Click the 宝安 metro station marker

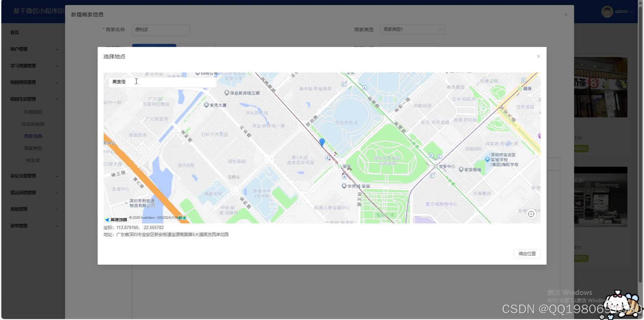339,166
